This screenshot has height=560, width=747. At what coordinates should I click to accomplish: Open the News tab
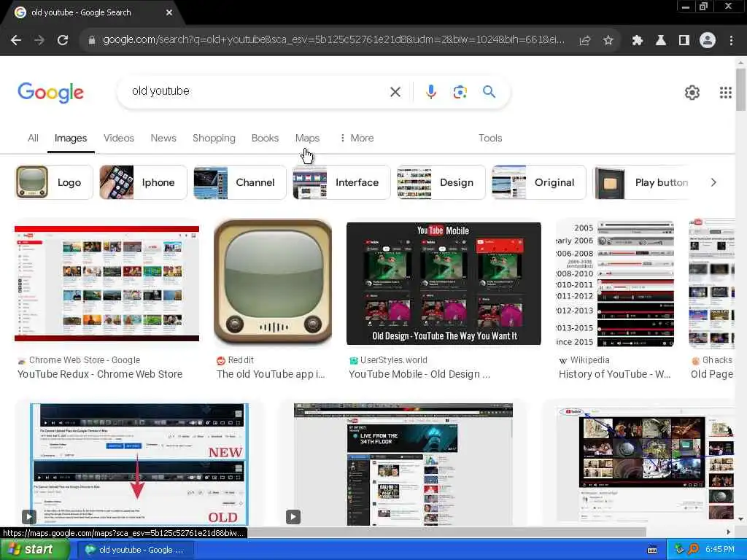coord(163,138)
